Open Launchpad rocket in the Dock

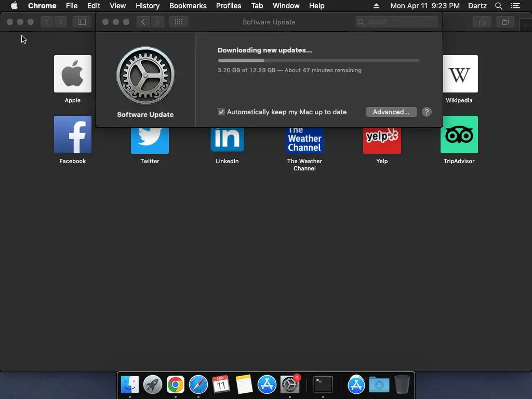click(x=153, y=385)
